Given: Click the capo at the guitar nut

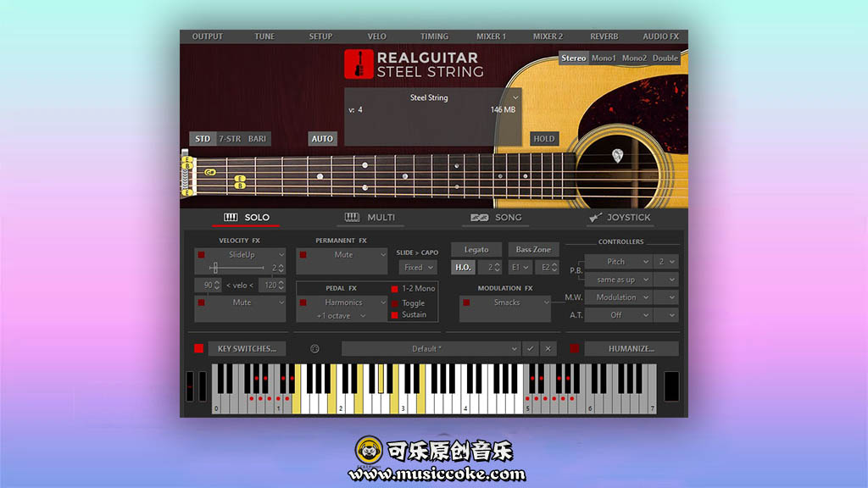Looking at the screenshot, I should click(186, 174).
